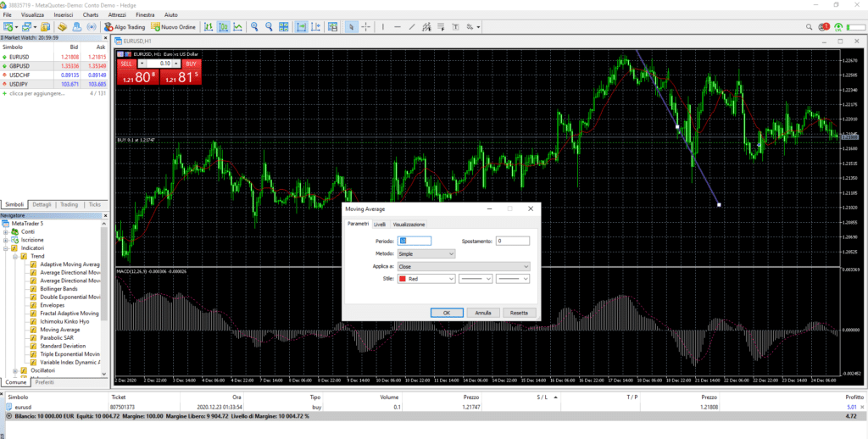Expand the new chart dropdown arrow
Screen dimensions: 868x439
coord(17,26)
